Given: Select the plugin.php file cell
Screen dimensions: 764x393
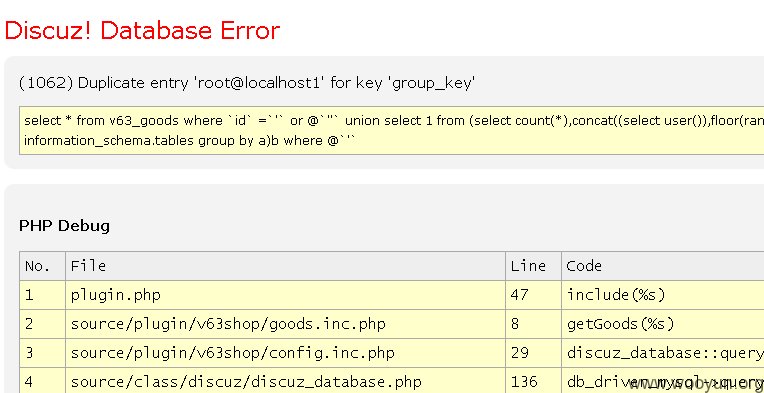Looking at the screenshot, I should (x=286, y=295).
